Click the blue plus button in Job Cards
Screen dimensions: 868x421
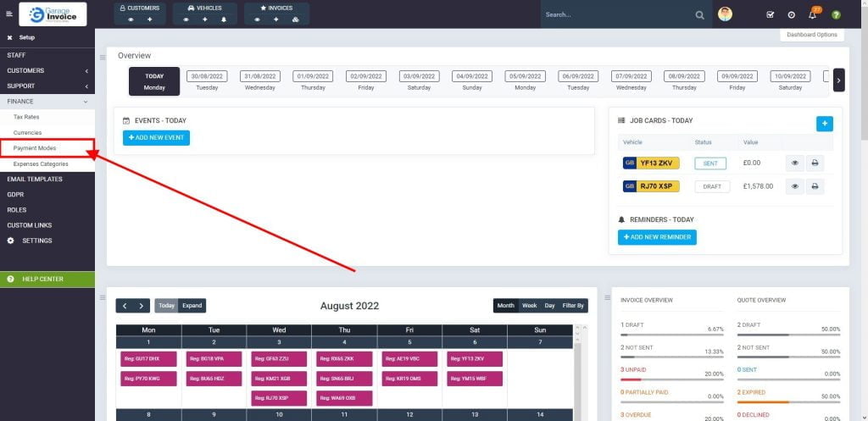tap(824, 124)
